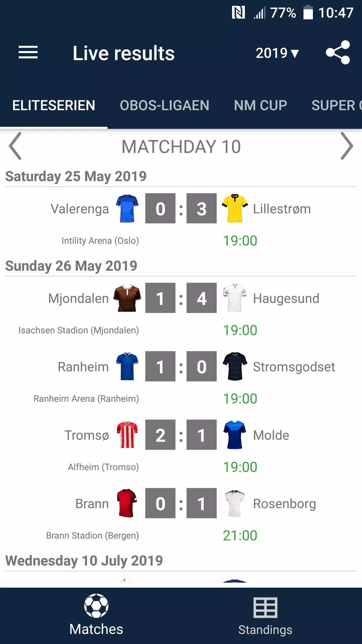Screen dimensions: 362x644
Task: Go to previous matchday arrow
Action: (x=15, y=146)
